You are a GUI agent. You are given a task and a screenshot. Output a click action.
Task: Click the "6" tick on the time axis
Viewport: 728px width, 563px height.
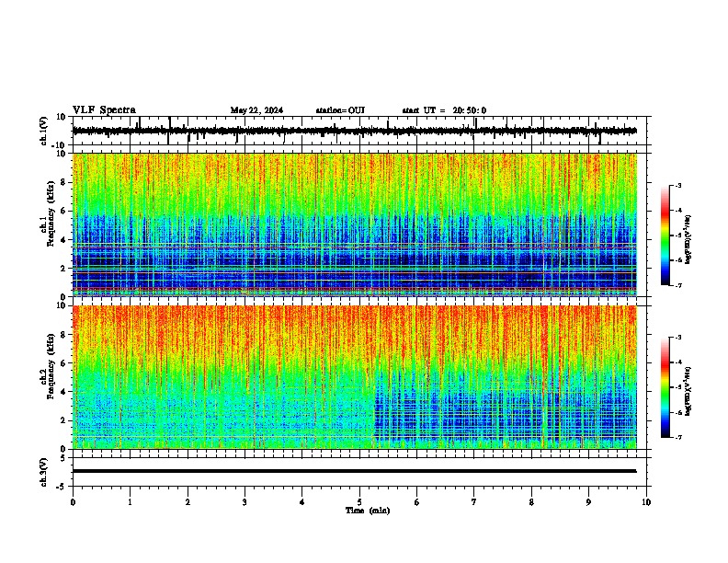pyautogui.click(x=417, y=502)
